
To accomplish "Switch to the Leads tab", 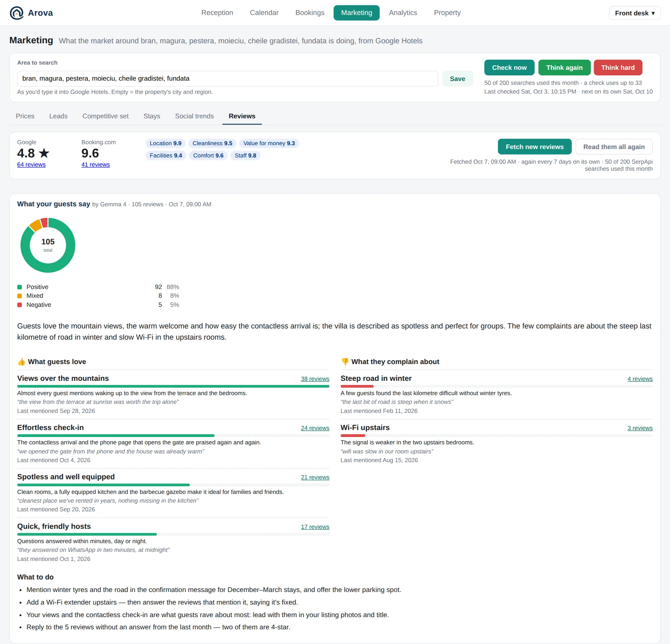I will (58, 116).
